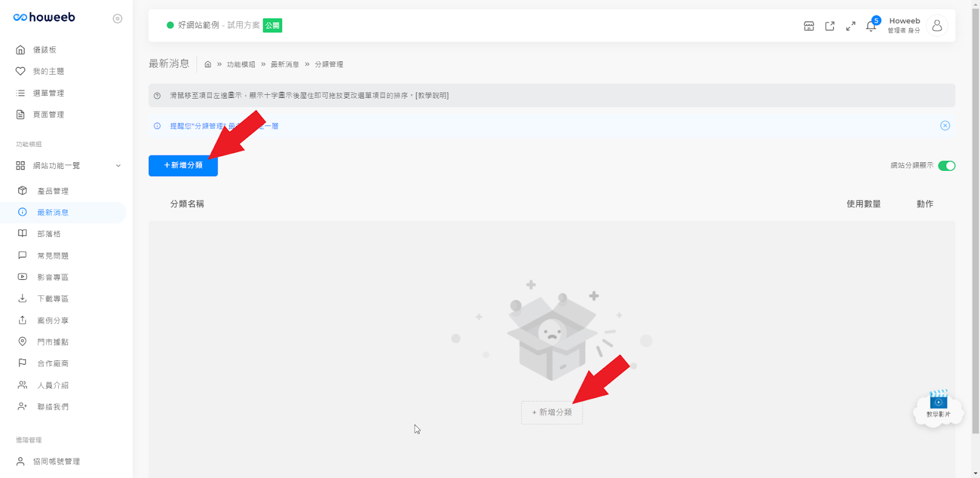Open site in new window icon
The height and width of the screenshot is (478, 980).
click(x=830, y=26)
